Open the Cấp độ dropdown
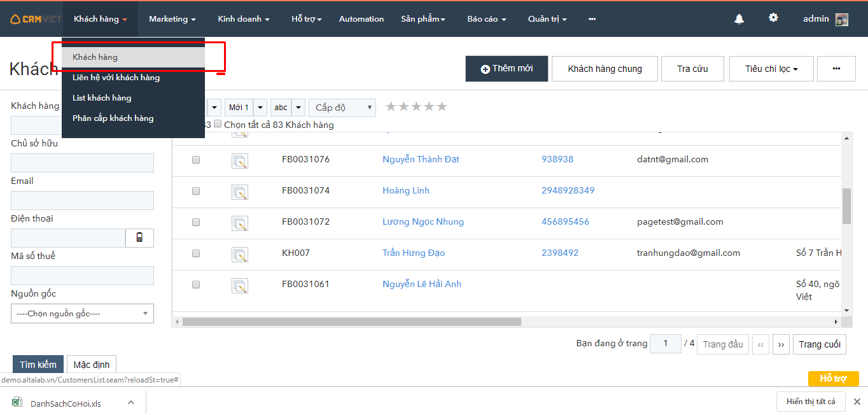The width and height of the screenshot is (868, 415). tap(342, 108)
